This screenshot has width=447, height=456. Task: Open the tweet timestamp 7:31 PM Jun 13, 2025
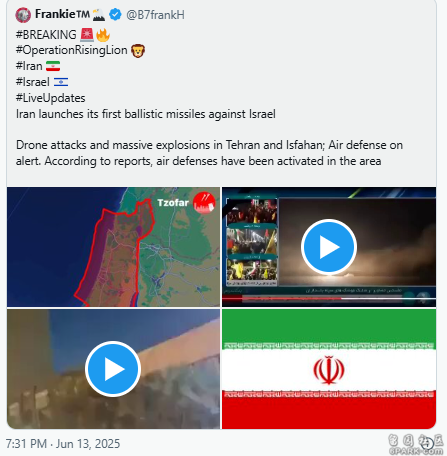[63, 444]
